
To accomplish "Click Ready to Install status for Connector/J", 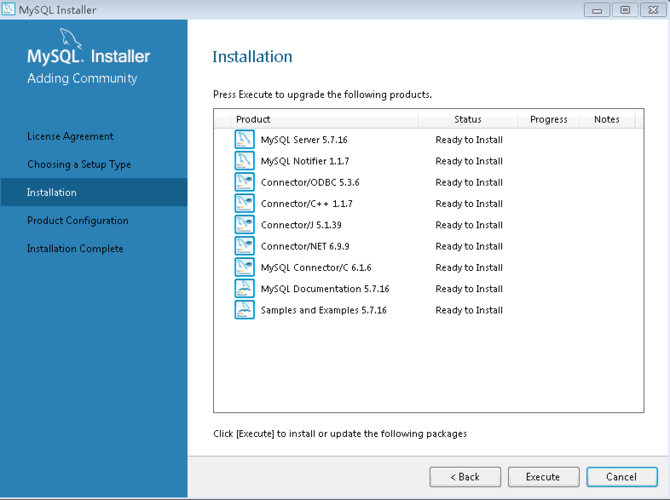I will click(x=469, y=225).
